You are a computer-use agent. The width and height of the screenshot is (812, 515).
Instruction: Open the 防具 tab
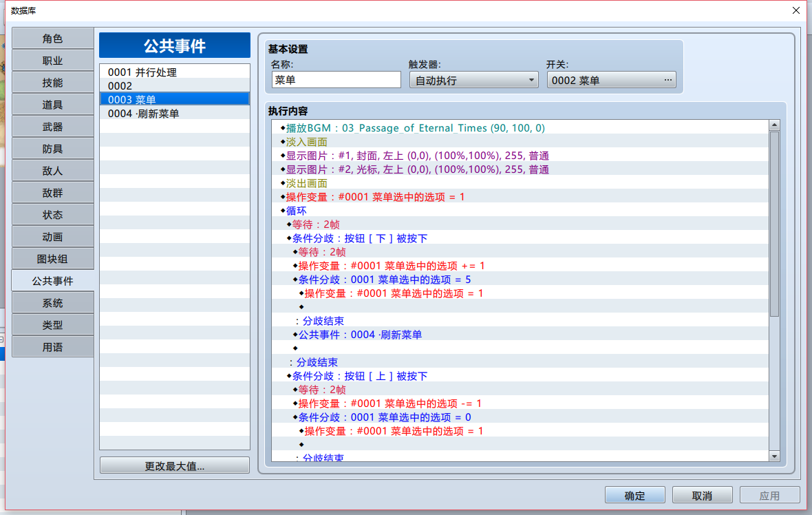click(52, 149)
